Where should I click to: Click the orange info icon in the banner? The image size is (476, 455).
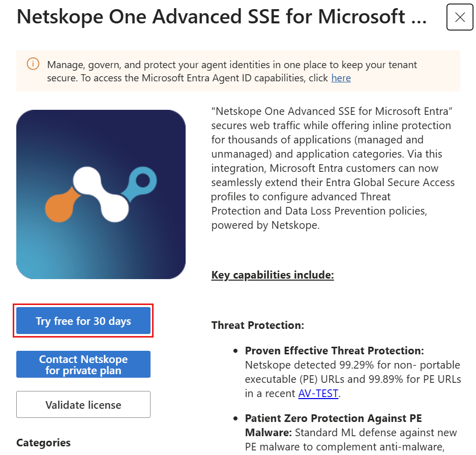pos(33,64)
